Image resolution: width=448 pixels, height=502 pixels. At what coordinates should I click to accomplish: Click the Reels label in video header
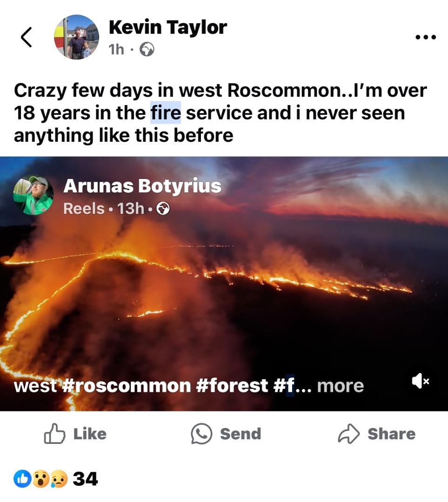pyautogui.click(x=84, y=209)
